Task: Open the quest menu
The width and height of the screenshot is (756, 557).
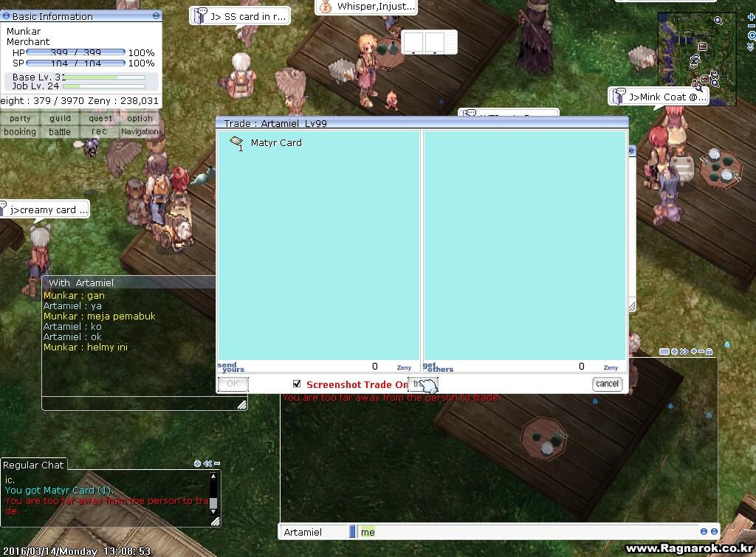Action: pos(100,119)
